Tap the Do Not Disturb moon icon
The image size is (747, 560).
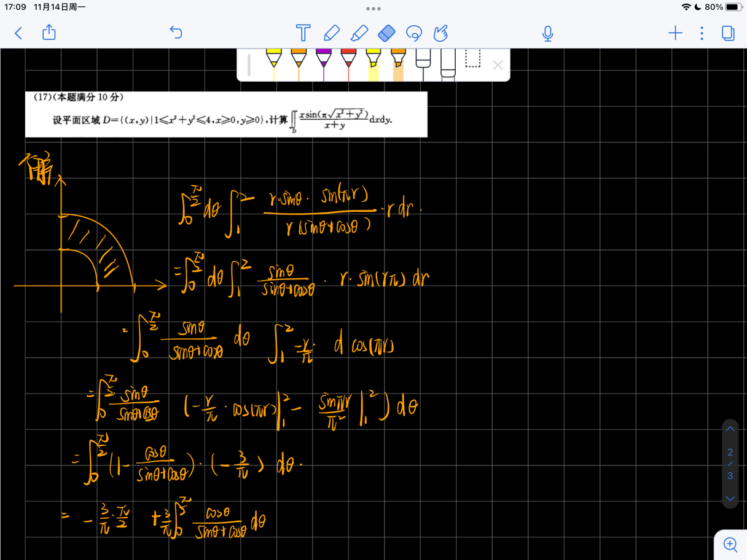[x=698, y=7]
